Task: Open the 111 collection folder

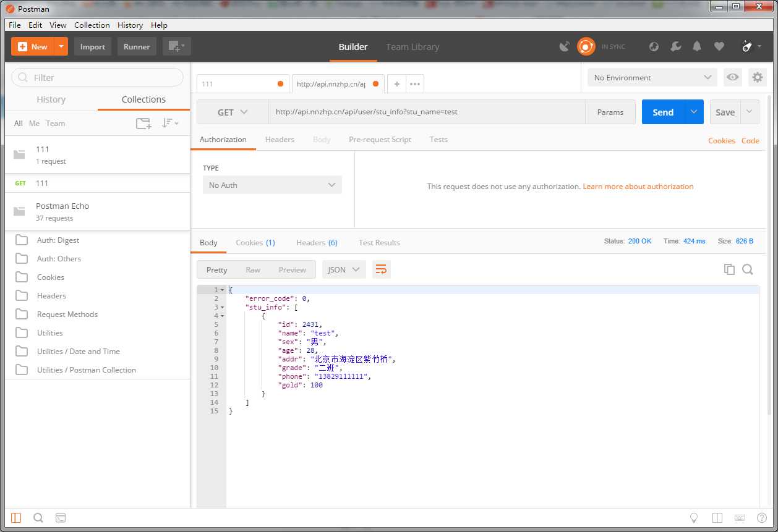Action: (98, 154)
